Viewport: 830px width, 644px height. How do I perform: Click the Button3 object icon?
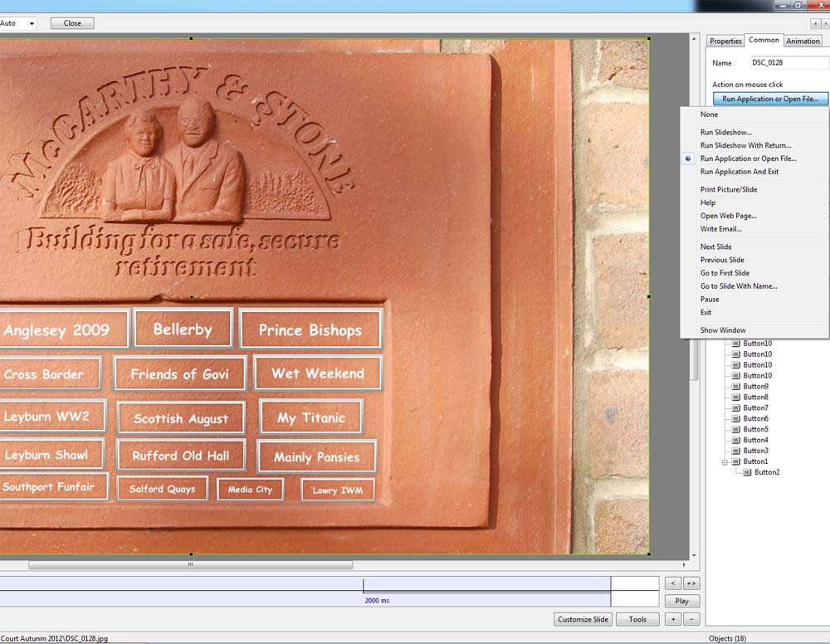[735, 451]
